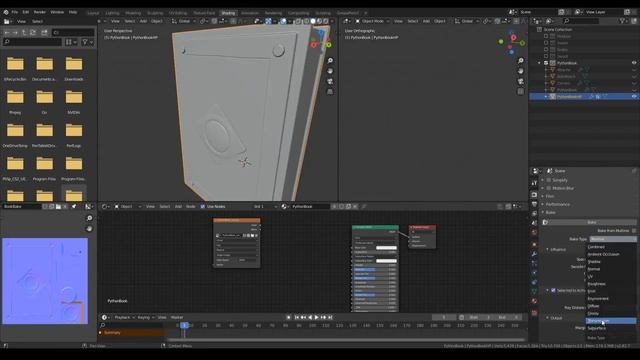Switch perspective/orthographic icon in left viewport

coord(330,92)
